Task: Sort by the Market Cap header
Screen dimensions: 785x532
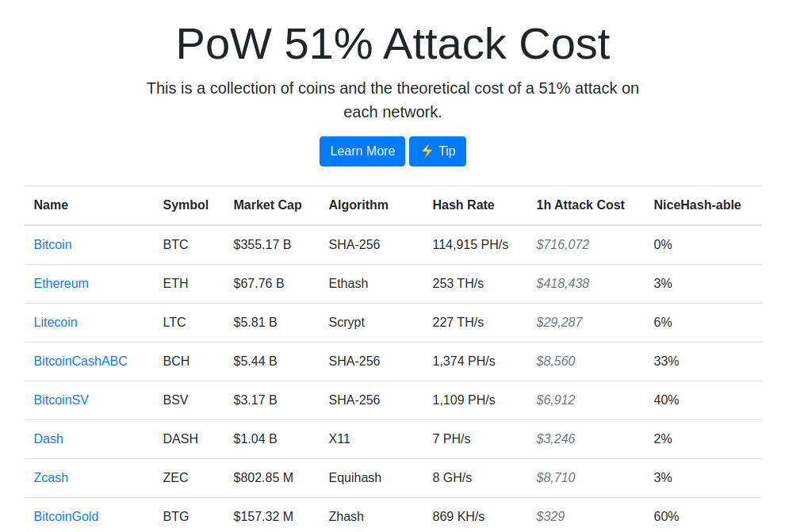Action: tap(267, 205)
